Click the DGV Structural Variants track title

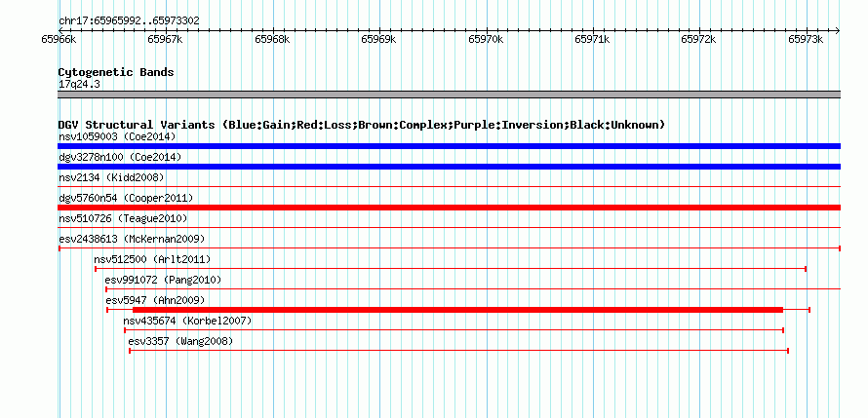tap(361, 125)
